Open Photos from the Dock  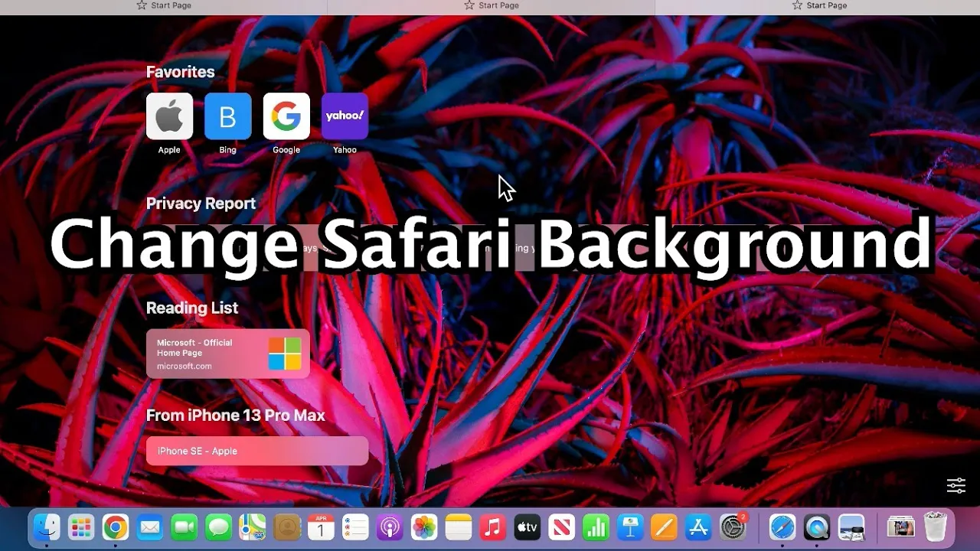point(424,527)
